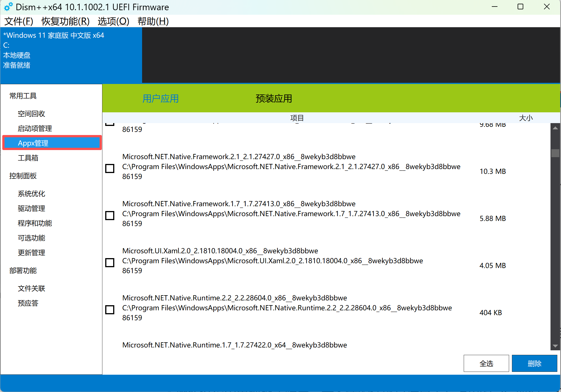561x392 pixels.
Task: Open 驱动管理 in the sidebar
Action: click(x=31, y=208)
